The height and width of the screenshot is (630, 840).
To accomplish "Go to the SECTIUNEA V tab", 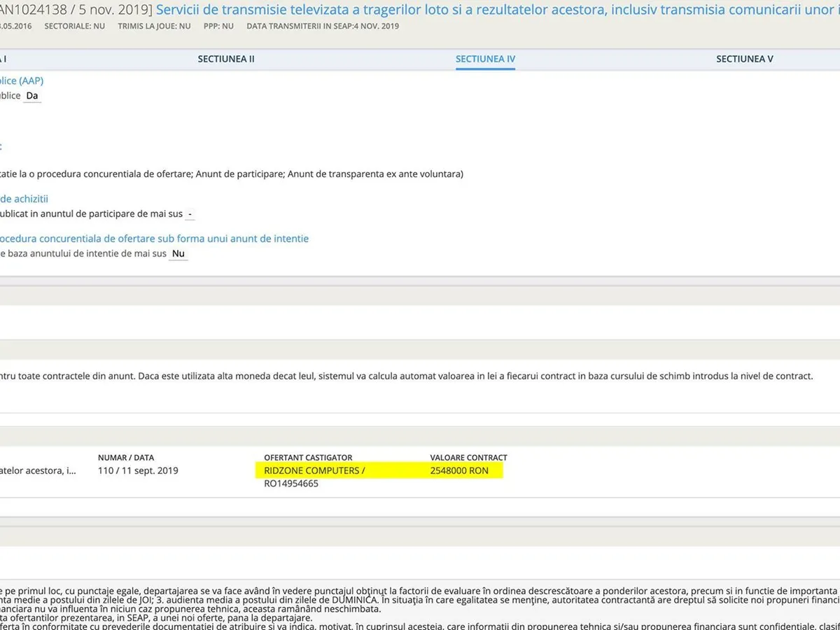I will coord(744,59).
